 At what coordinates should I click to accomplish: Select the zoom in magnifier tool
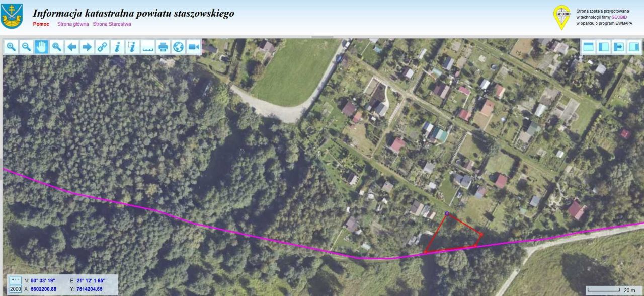[x=11, y=47]
